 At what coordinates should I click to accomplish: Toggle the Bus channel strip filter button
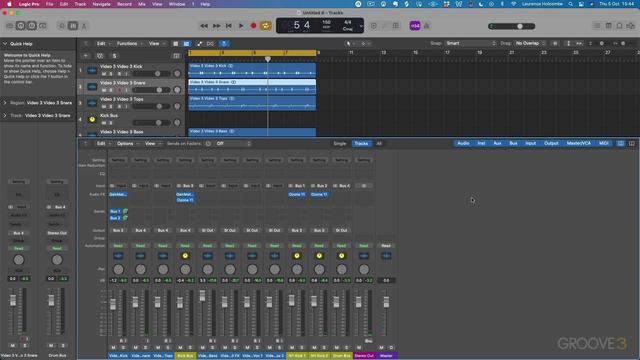click(513, 143)
